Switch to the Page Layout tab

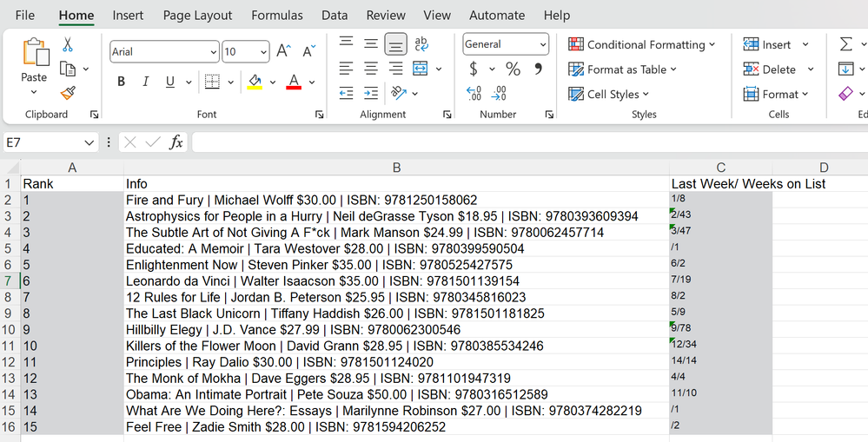click(x=197, y=16)
